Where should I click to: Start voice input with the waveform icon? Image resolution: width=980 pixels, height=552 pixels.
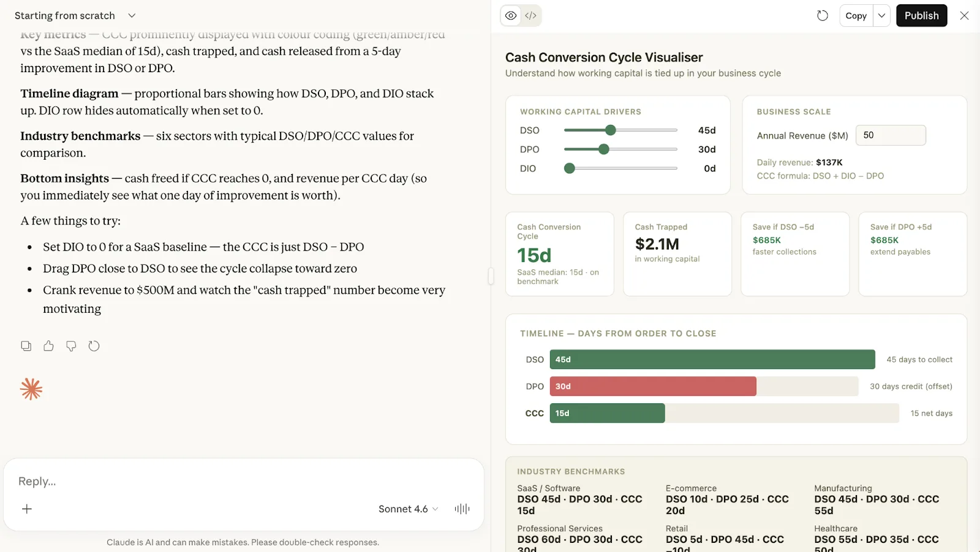click(462, 509)
